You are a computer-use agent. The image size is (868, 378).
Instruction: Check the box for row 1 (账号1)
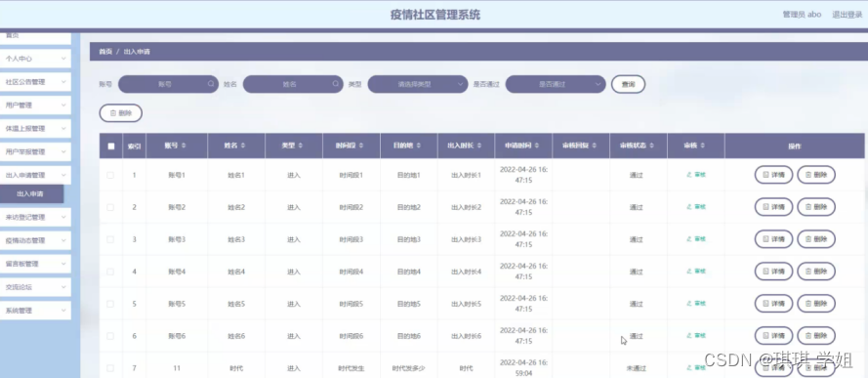(x=110, y=175)
